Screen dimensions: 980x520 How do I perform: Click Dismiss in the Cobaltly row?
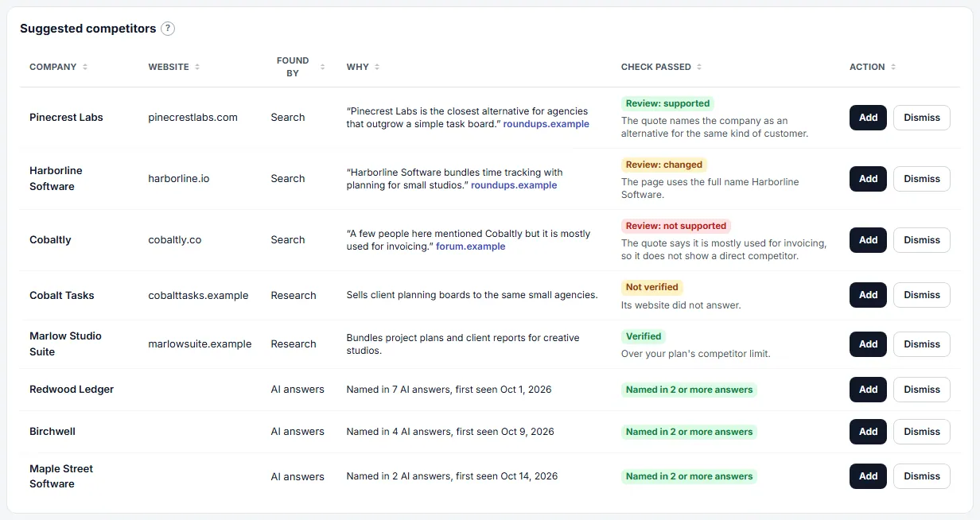click(922, 240)
